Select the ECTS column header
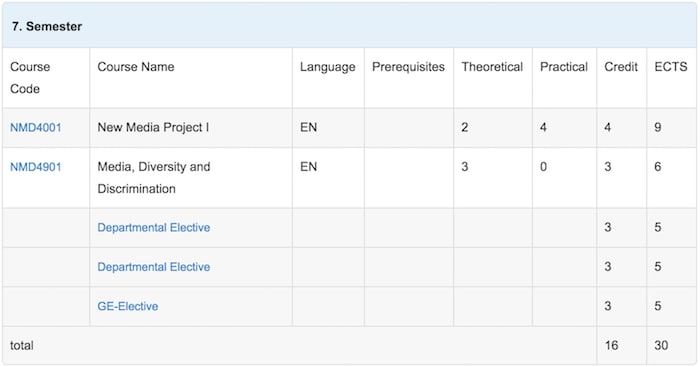The image size is (700, 367). [671, 67]
